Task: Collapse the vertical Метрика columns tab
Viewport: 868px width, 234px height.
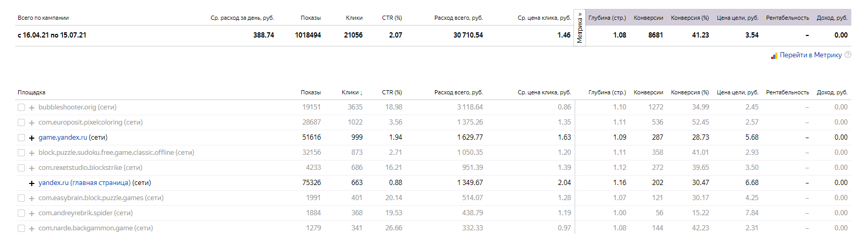Action: (579, 28)
